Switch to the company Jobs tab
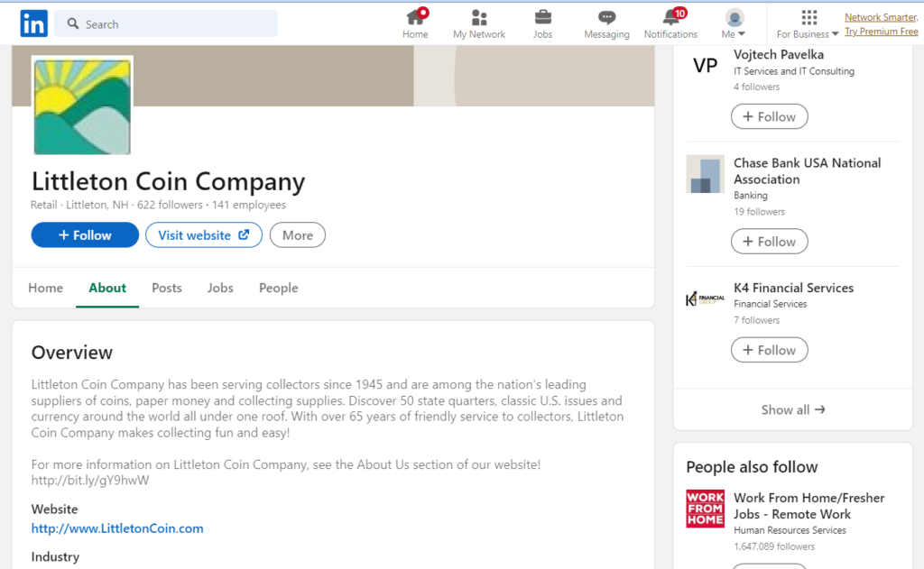This screenshot has height=569, width=924. 220,288
